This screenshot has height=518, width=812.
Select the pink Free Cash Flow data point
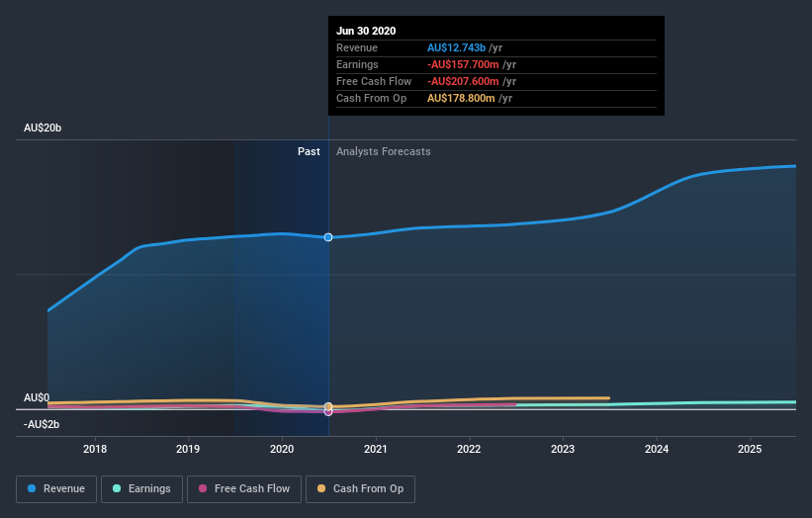pos(328,412)
